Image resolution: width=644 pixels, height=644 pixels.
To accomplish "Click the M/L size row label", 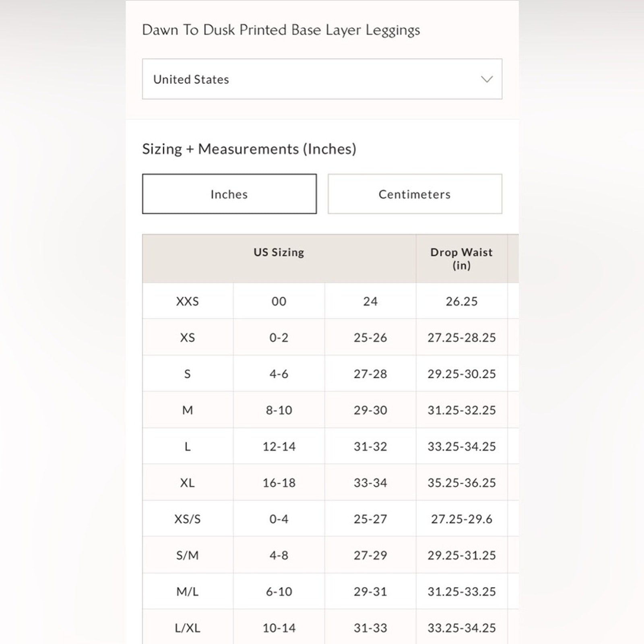I will point(187,592).
